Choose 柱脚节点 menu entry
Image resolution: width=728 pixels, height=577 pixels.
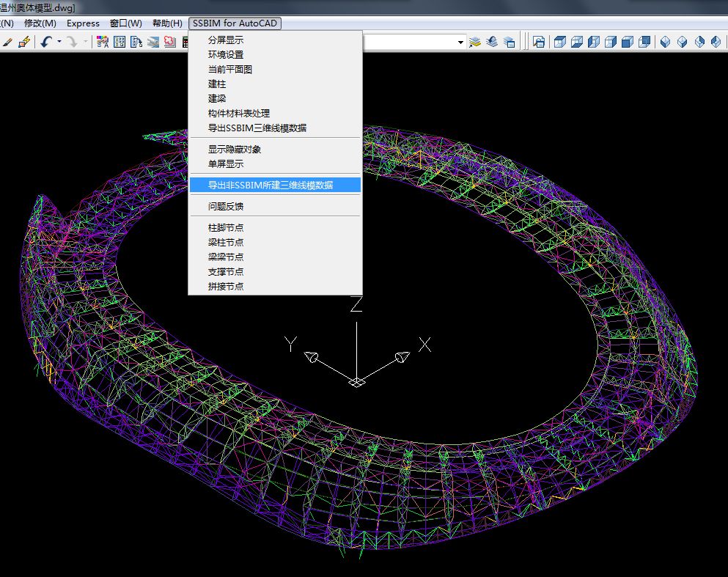pos(276,227)
